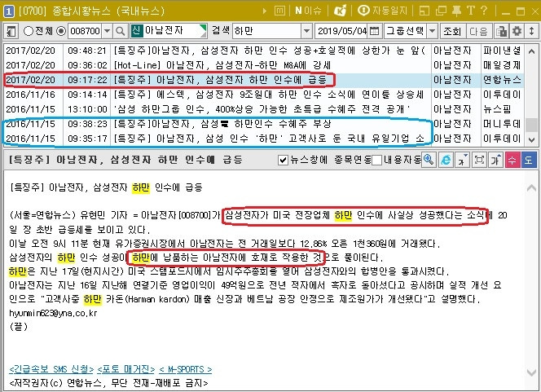541x392 pixels.
Task: Open the 포토 매거진 link
Action: [x=126, y=369]
